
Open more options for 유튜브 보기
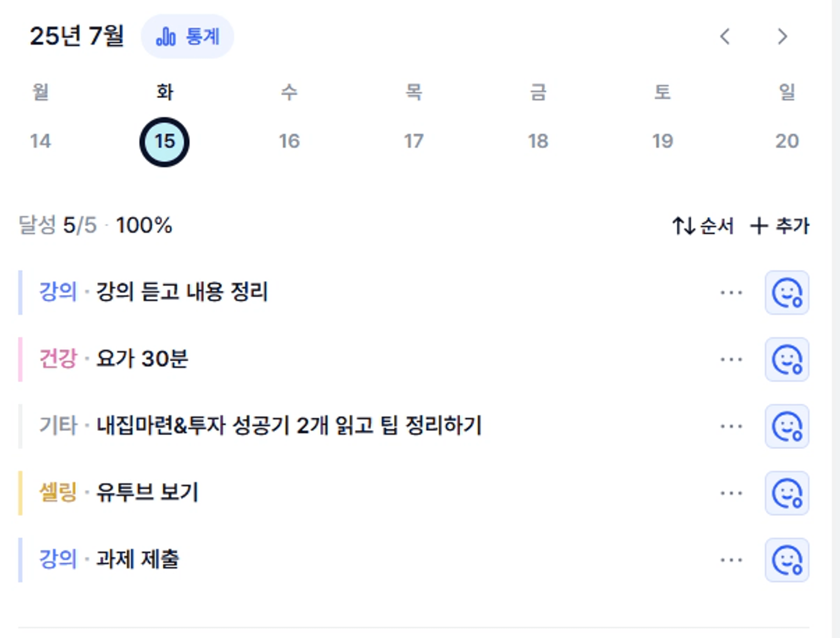[x=731, y=493]
